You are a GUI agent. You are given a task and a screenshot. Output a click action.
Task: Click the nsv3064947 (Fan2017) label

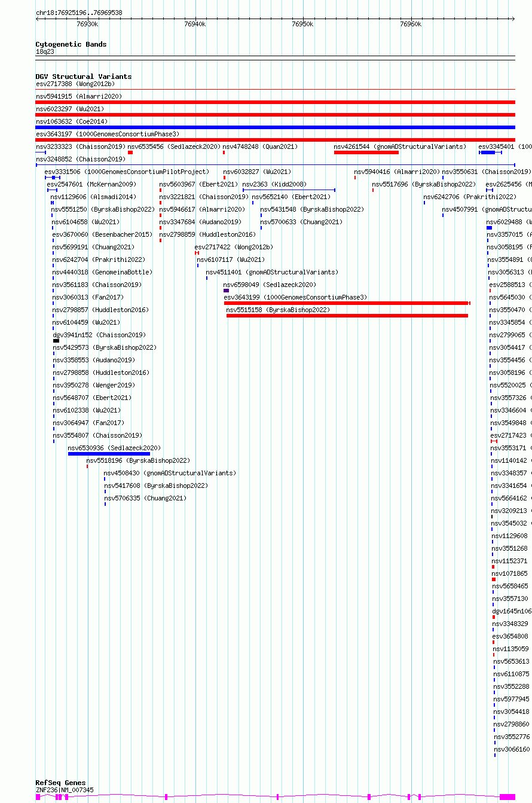click(x=88, y=423)
